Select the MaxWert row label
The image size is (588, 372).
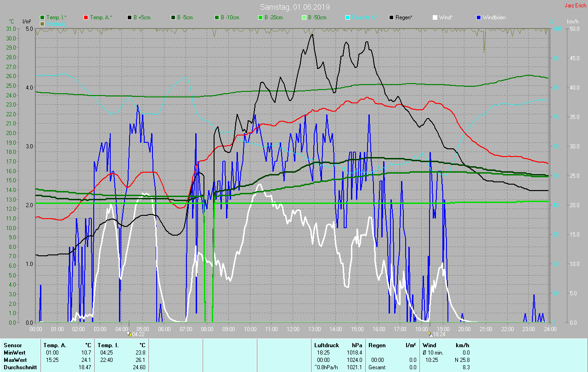[14, 360]
